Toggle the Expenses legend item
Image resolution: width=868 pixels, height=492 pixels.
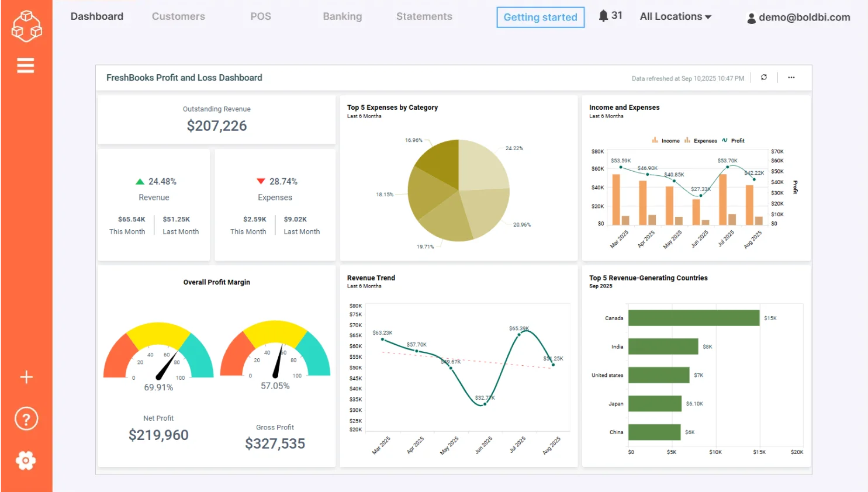coord(700,140)
